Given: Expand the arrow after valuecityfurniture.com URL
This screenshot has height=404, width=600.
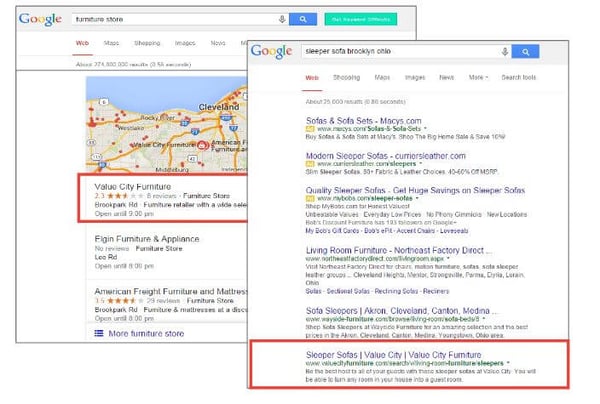Looking at the screenshot, I should 508,363.
